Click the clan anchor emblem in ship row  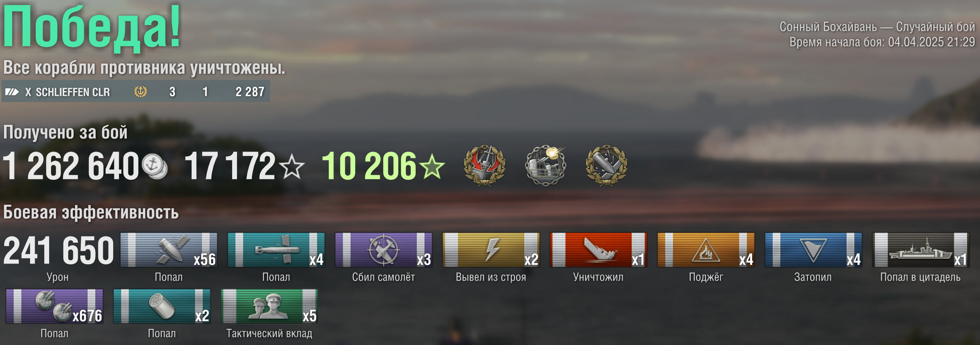pyautogui.click(x=141, y=91)
